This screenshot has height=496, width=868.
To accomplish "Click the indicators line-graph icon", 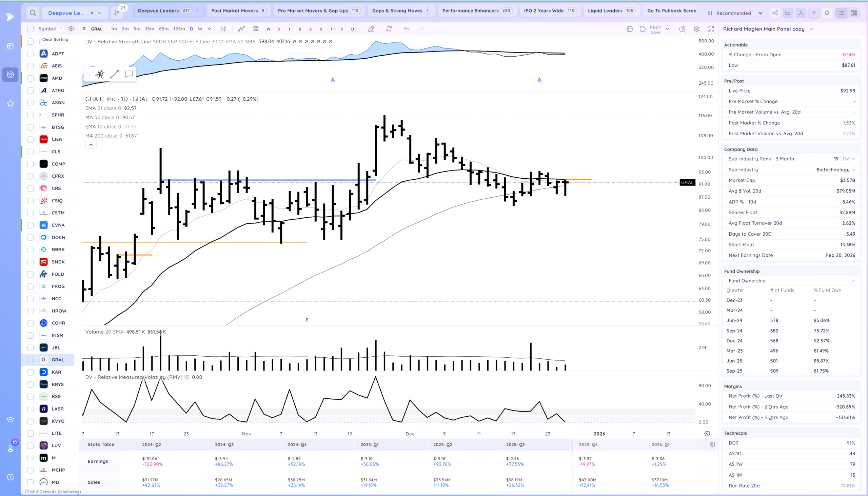I will (x=241, y=29).
